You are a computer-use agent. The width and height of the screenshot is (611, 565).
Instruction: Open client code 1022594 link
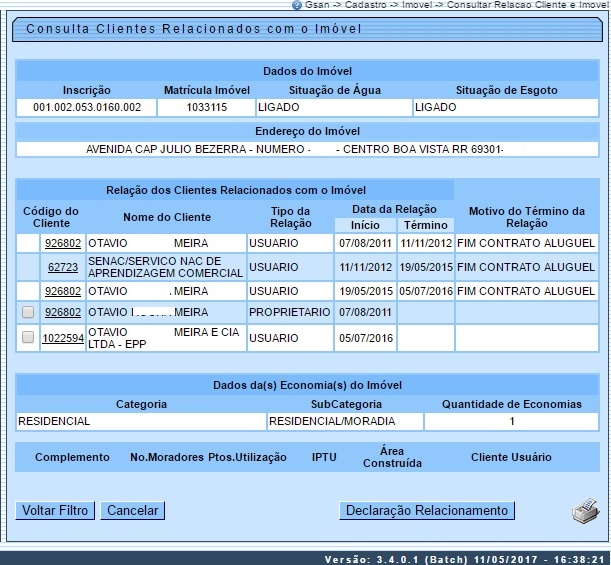(x=62, y=339)
